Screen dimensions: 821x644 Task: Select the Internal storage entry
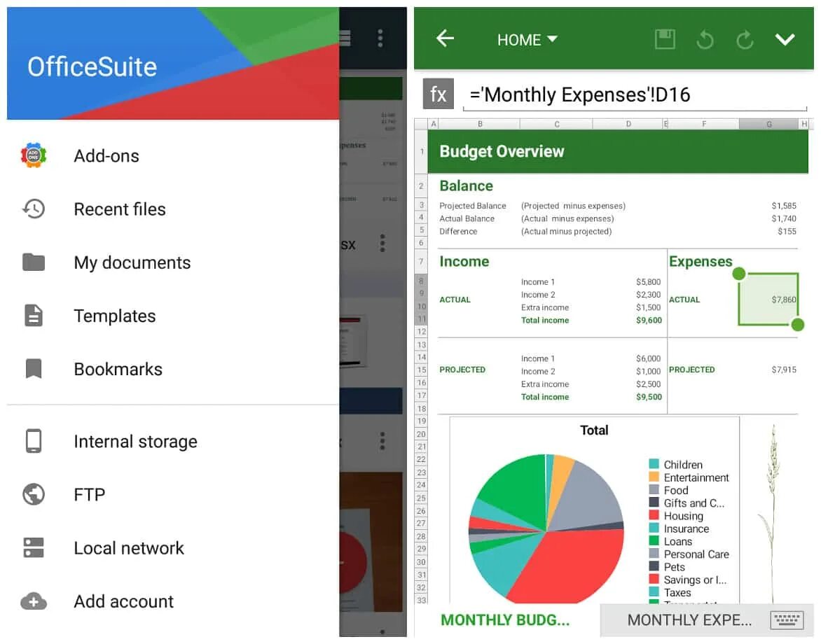click(x=173, y=441)
